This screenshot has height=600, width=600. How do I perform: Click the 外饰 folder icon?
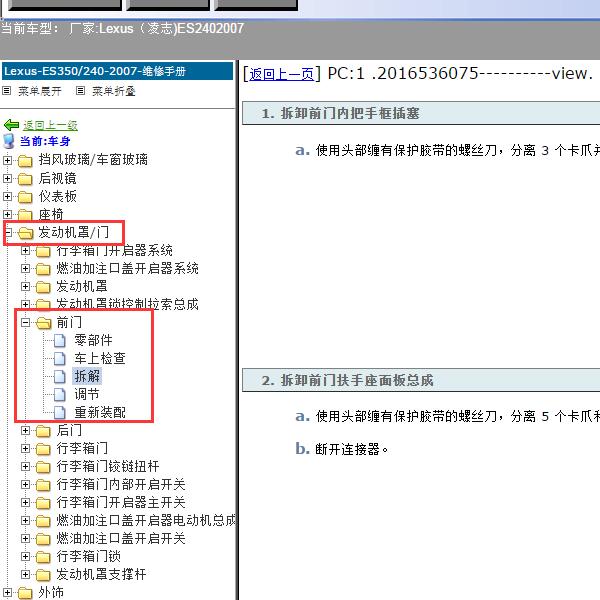click(25, 593)
